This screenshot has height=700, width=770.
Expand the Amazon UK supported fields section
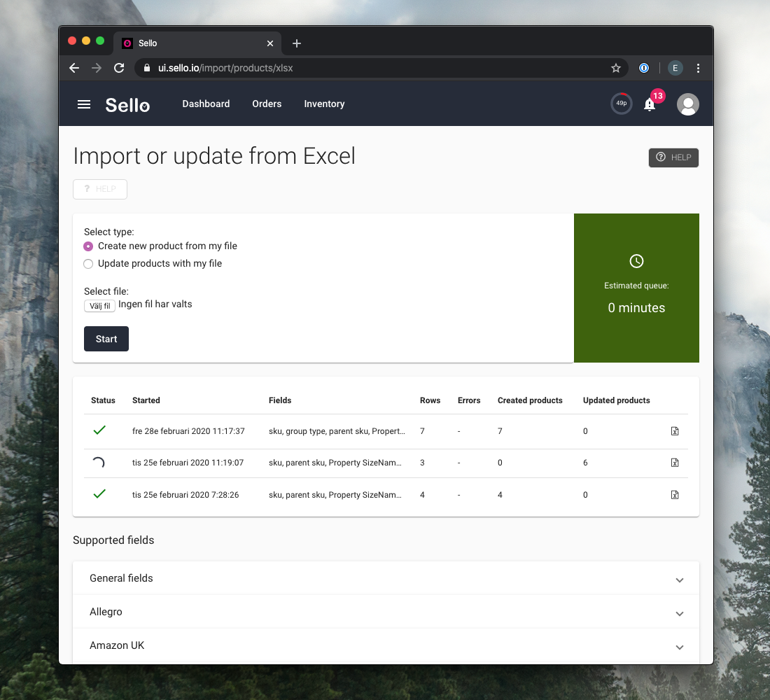(386, 645)
